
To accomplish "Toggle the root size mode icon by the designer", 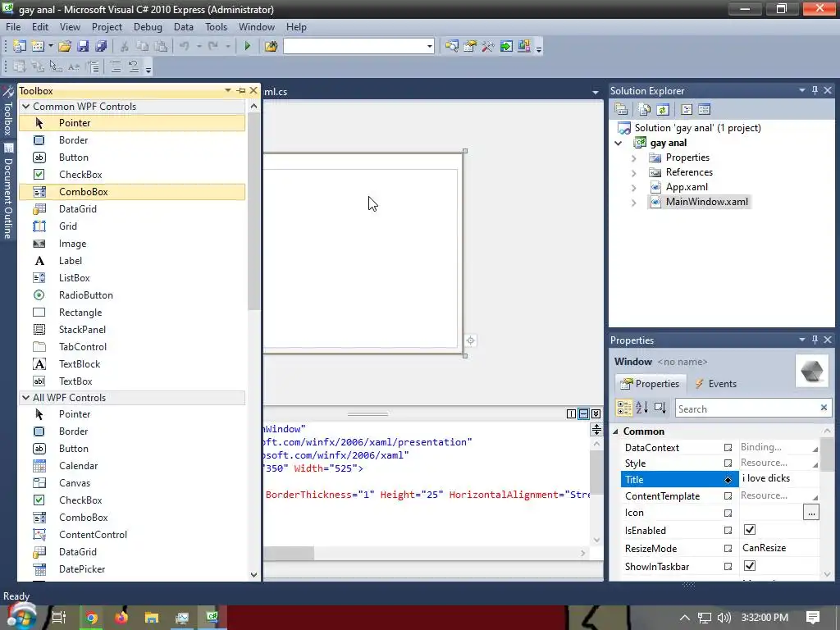I will 470,340.
